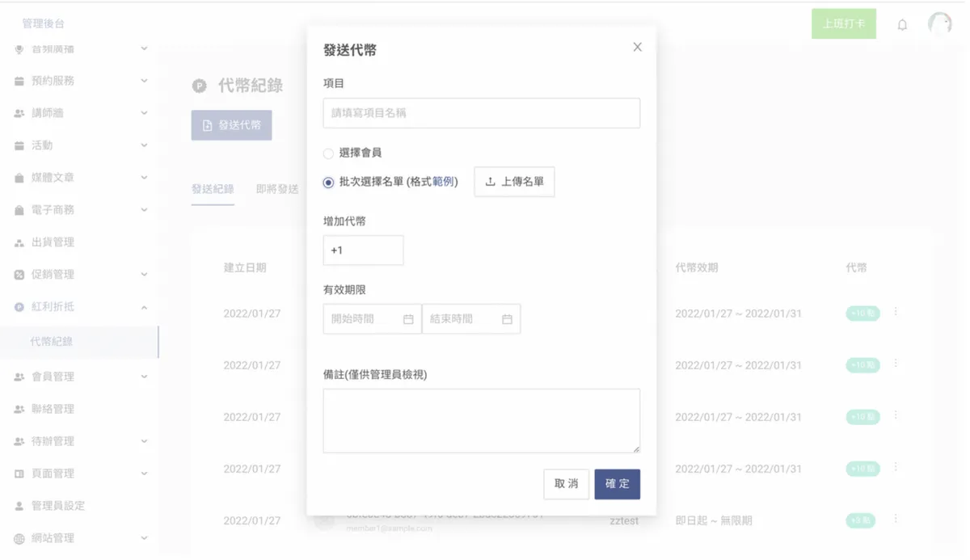Click the notification bell icon
Viewport: 970px width, 560px height.
tap(902, 25)
